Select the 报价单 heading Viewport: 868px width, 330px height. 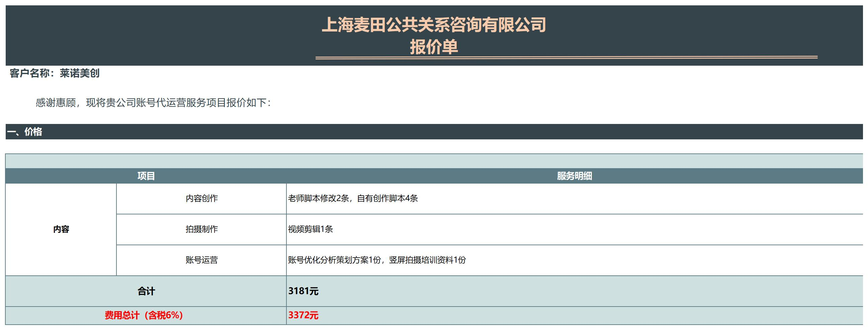[x=434, y=47]
